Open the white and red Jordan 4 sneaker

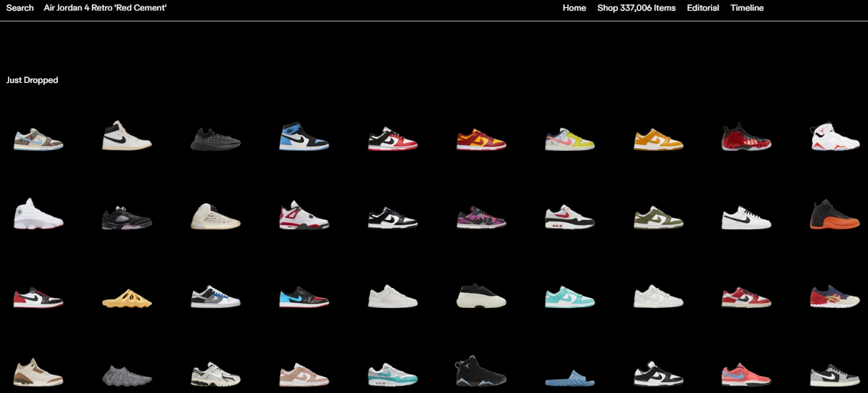pyautogui.click(x=304, y=216)
